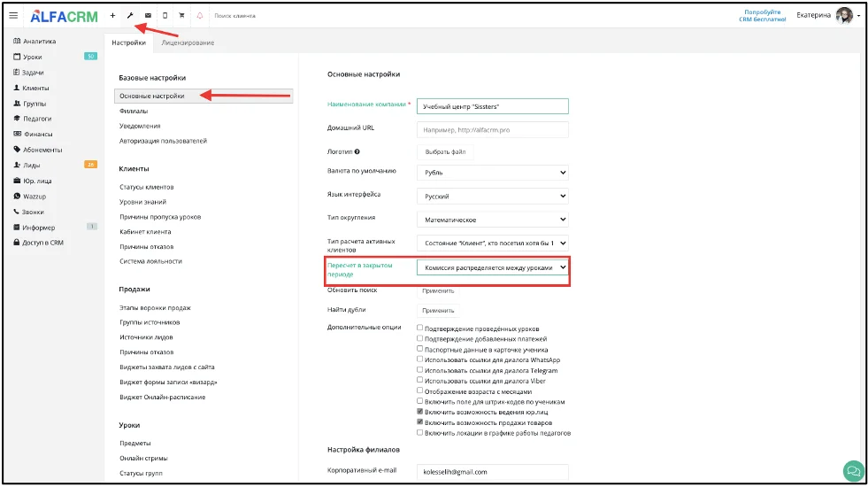Click the ALFACRM logo
868x487 pixels.
64,16
